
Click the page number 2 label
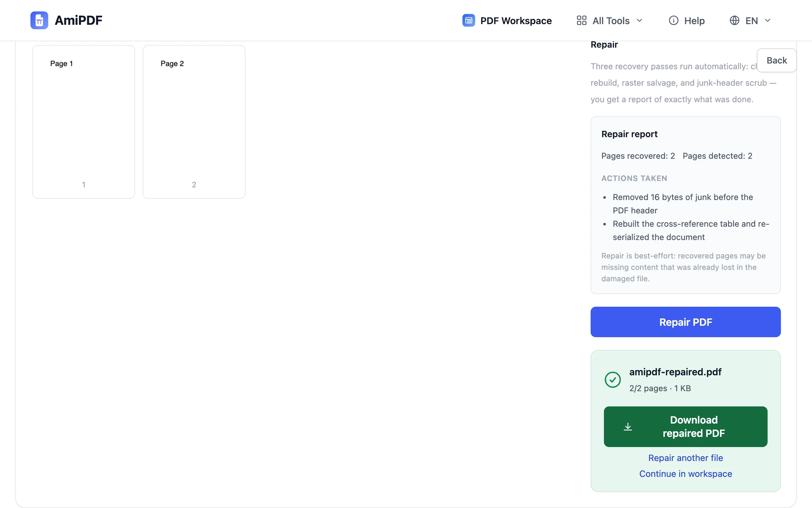pyautogui.click(x=194, y=184)
